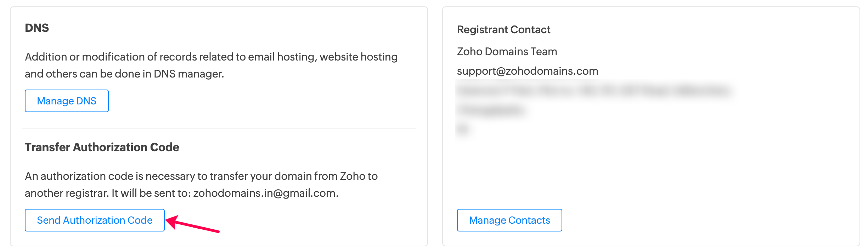Viewport: 868px width, 252px height.
Task: Click Send Authorization Code button
Action: click(95, 220)
